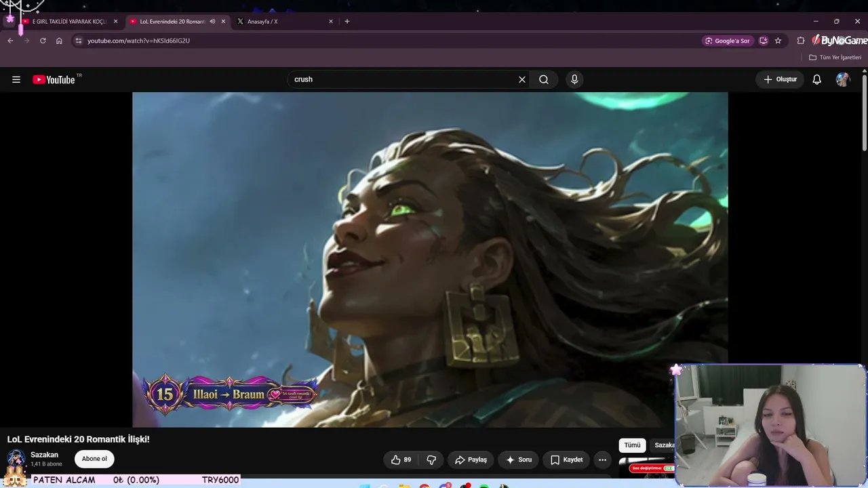Open the Sazakan channel avatar
The height and width of the screenshot is (488, 868).
[16, 459]
